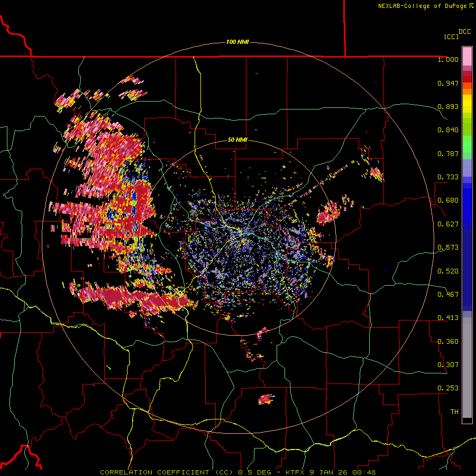Click the NEXLAB-College of DuPage watermark text
Viewport: 476px width, 476px height.
pos(425,6)
